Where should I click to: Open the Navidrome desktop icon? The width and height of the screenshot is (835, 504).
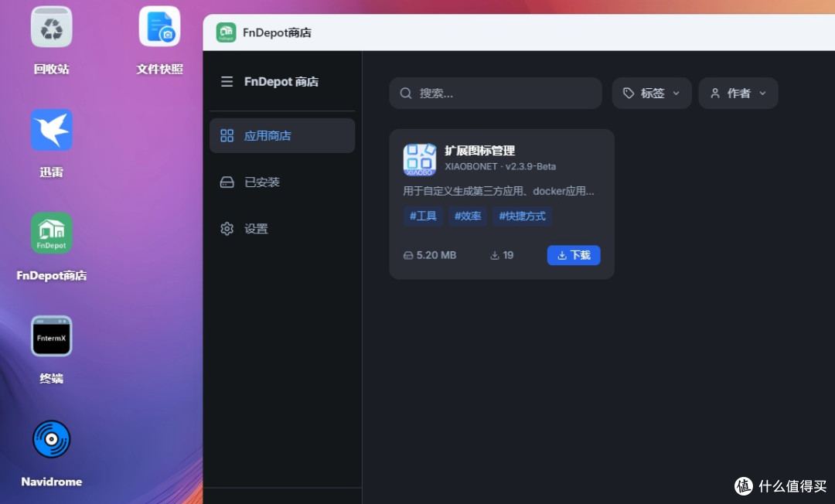pyautogui.click(x=51, y=440)
